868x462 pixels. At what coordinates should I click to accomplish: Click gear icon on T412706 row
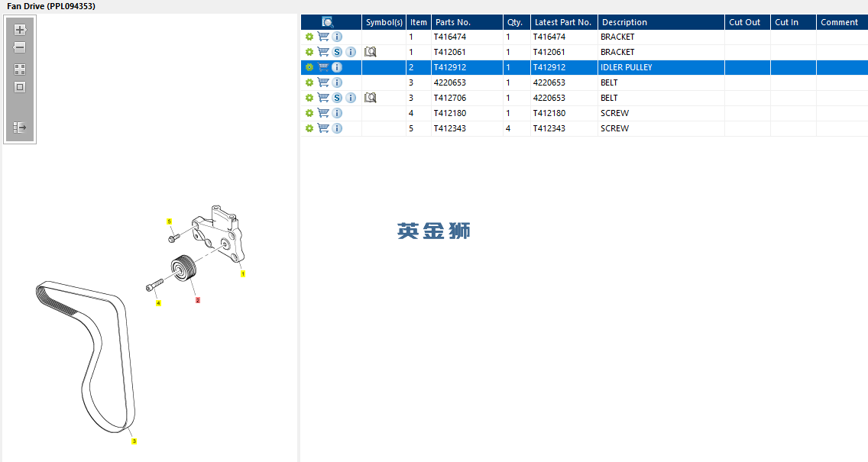tap(309, 98)
